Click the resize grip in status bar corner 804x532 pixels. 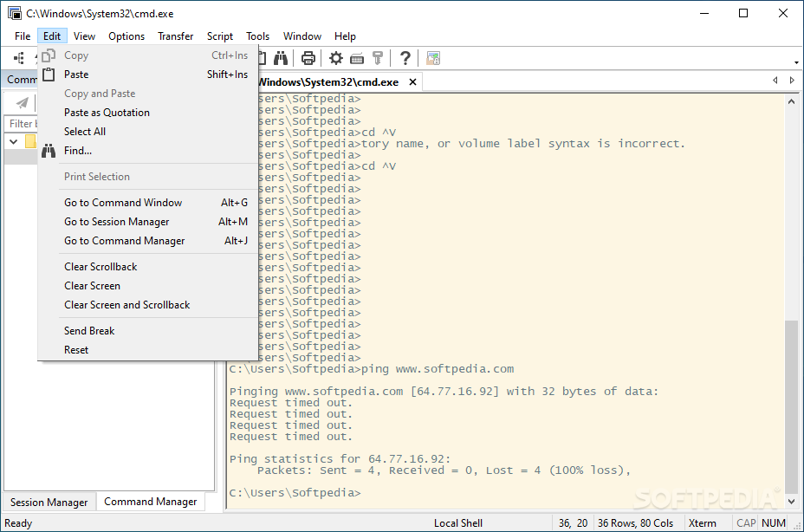tap(797, 526)
